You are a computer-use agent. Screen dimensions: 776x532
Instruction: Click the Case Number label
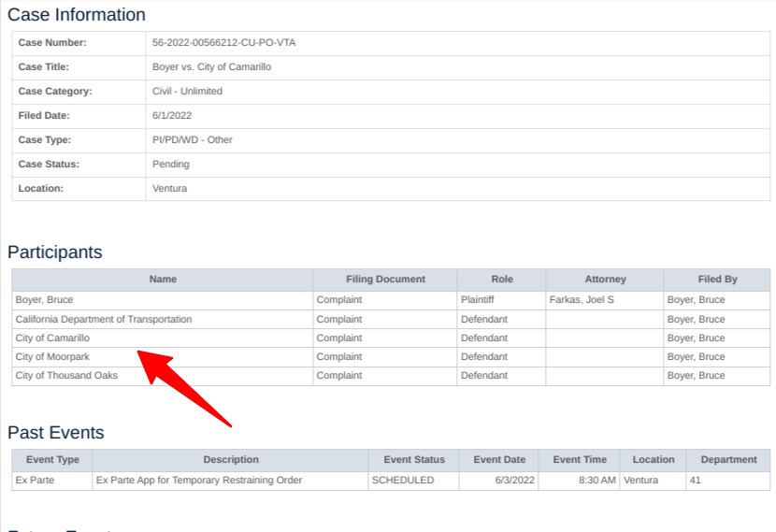point(52,43)
